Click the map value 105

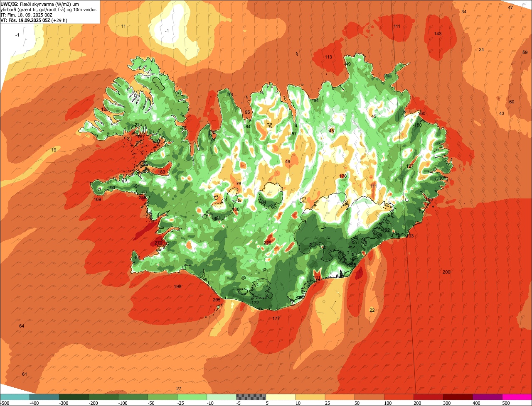coord(442,178)
